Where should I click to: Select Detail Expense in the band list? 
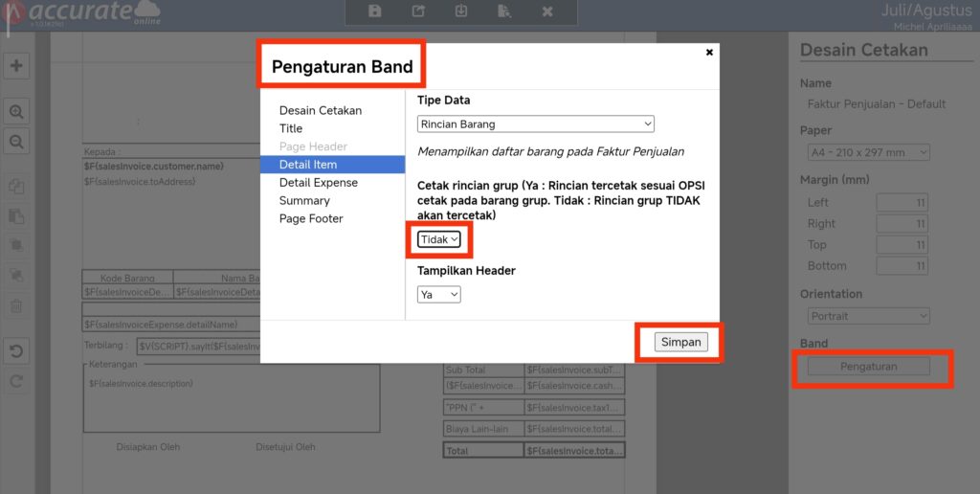click(x=319, y=183)
